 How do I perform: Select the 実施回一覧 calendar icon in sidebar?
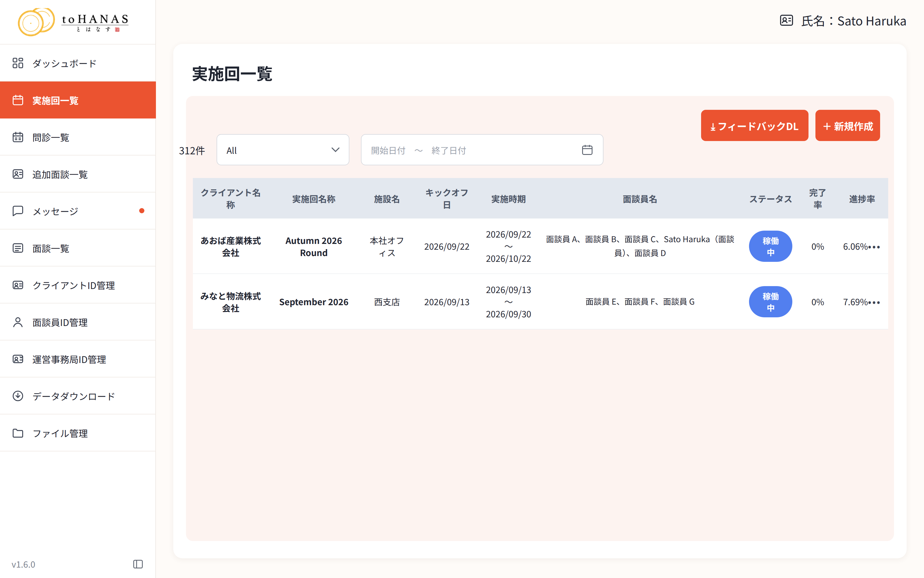18,100
